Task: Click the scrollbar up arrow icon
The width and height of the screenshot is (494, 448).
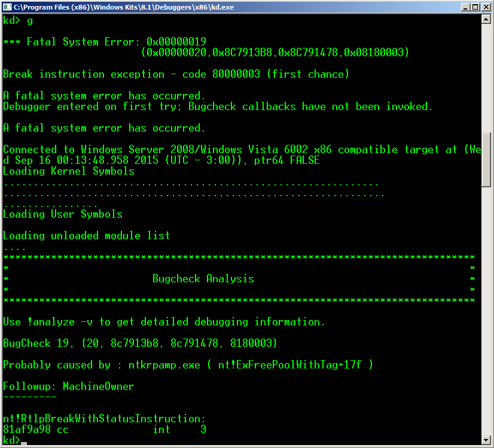Action: (487, 18)
